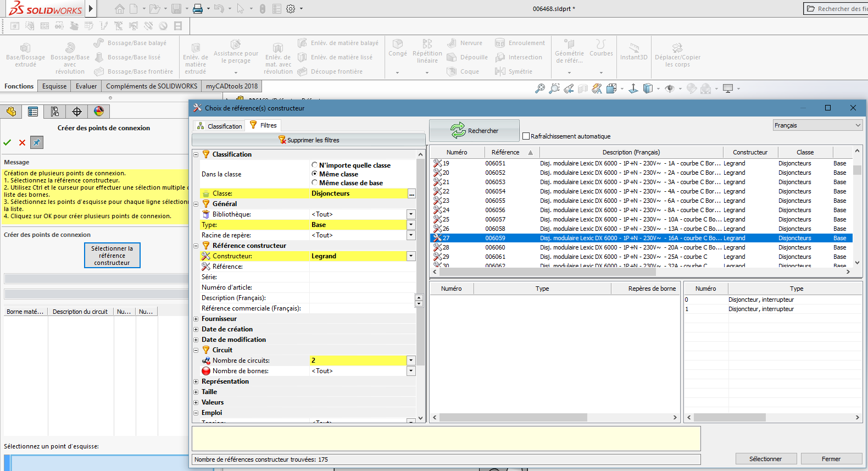Expand the Date de modification section

(196, 340)
